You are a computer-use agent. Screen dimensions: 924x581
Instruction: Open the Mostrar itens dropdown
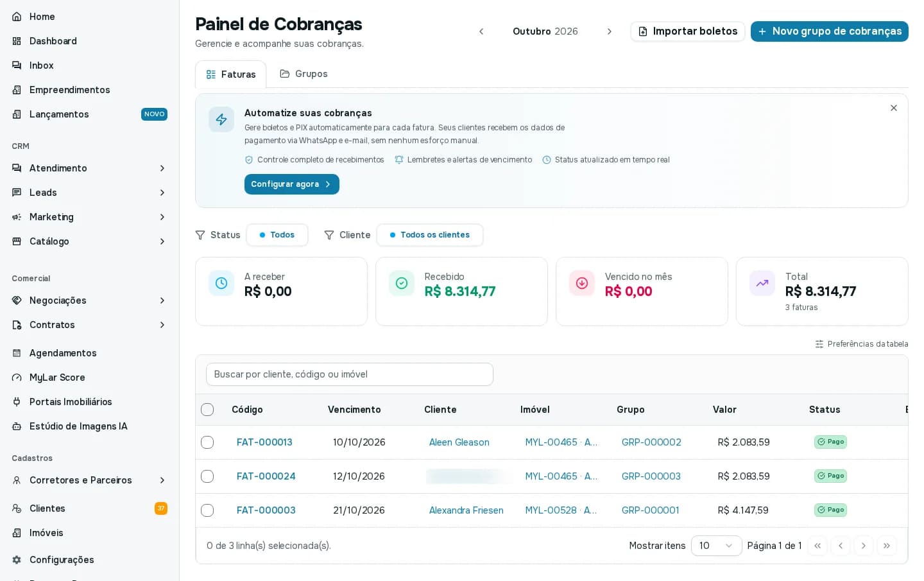click(717, 546)
